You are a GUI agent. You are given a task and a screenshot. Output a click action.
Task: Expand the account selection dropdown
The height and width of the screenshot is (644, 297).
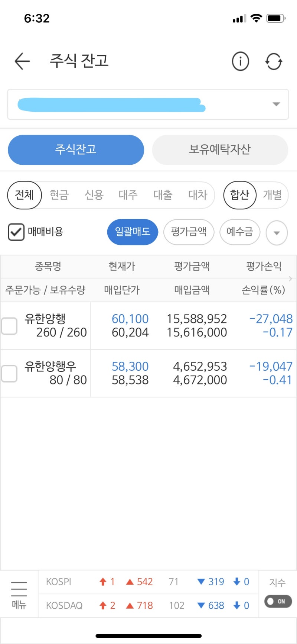[276, 104]
